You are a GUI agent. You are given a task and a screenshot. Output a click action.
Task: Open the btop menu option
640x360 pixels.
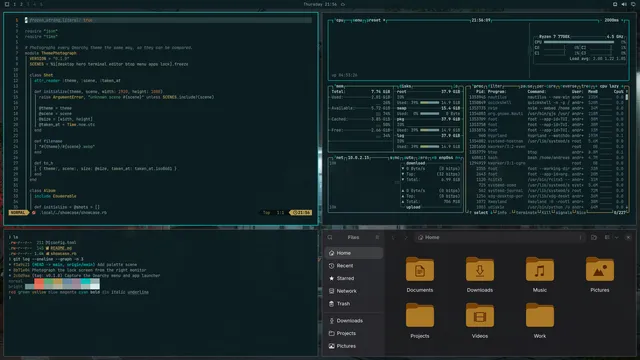point(358,20)
